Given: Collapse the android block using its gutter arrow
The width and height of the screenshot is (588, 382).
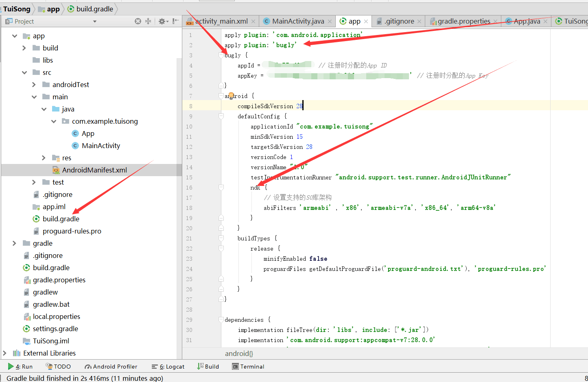Looking at the screenshot, I should tap(221, 96).
